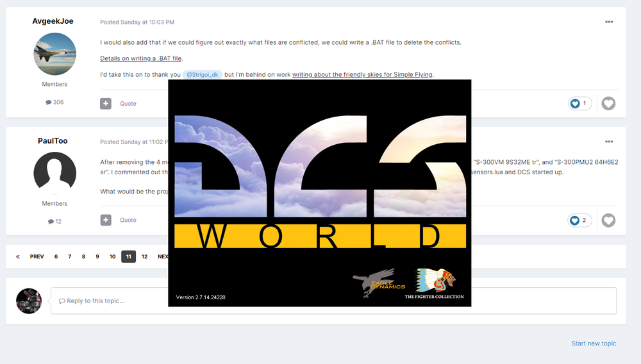Quote PaulToo's post
The width and height of the screenshot is (641, 364).
click(128, 220)
